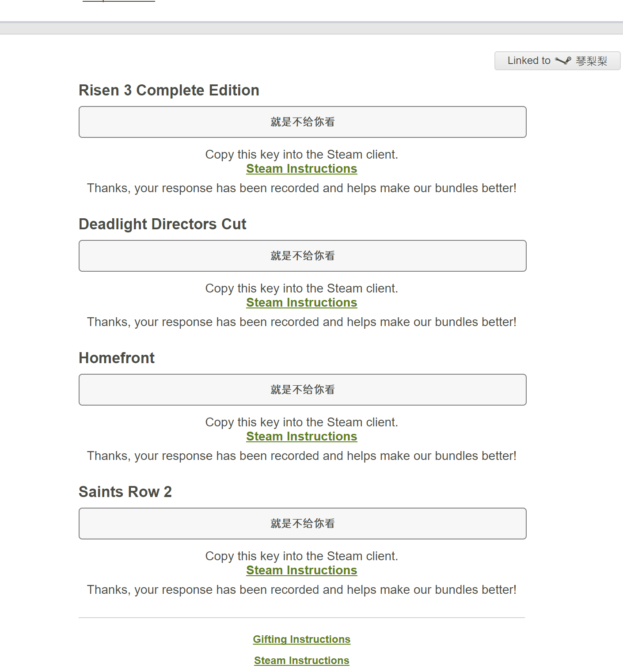Click the Risen 3 Complete Edition heading
This screenshot has height=672, width=623.
click(x=169, y=90)
